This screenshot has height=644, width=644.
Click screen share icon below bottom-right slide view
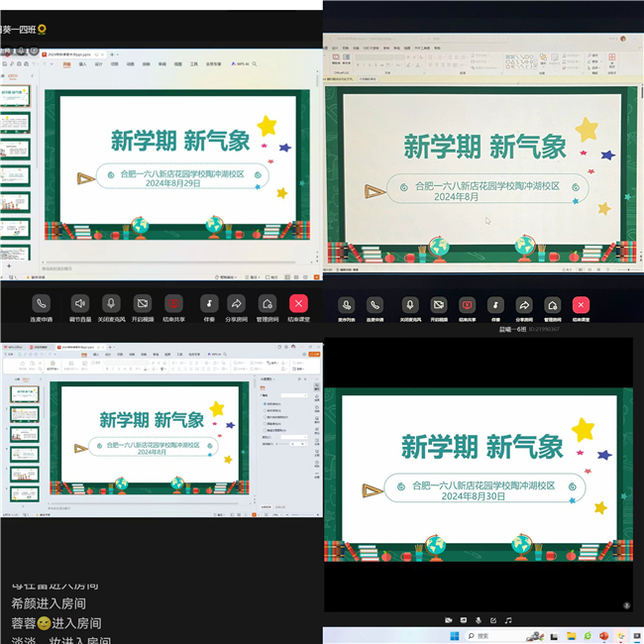click(464, 620)
